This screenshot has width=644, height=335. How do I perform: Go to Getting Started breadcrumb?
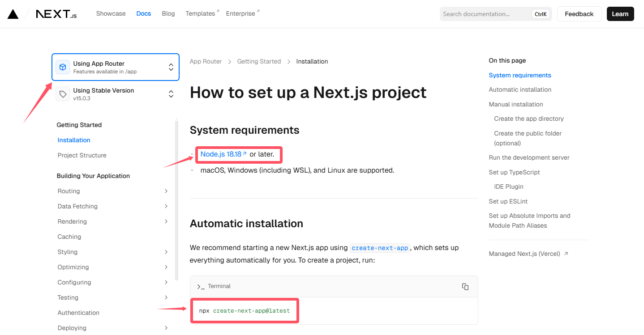[x=259, y=61]
